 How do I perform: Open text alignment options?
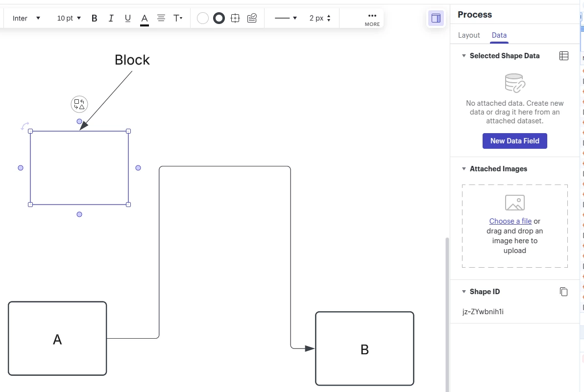161,18
